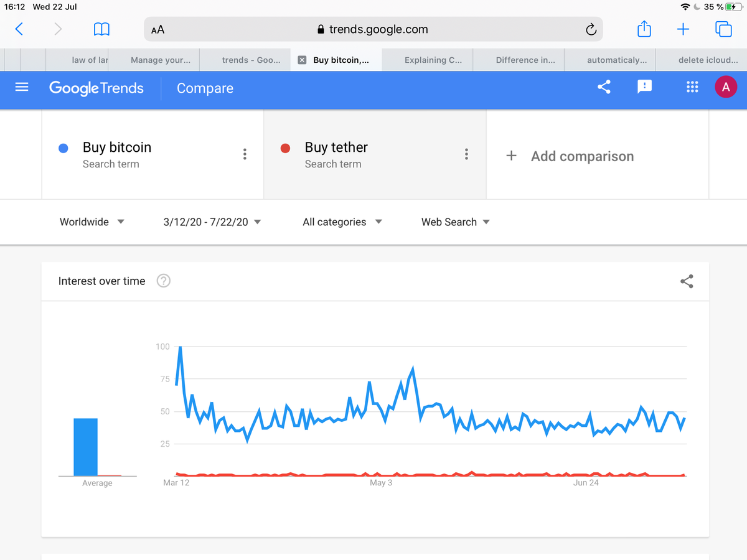
Task: Open options menu for Buy bitcoin search term
Action: tap(245, 154)
